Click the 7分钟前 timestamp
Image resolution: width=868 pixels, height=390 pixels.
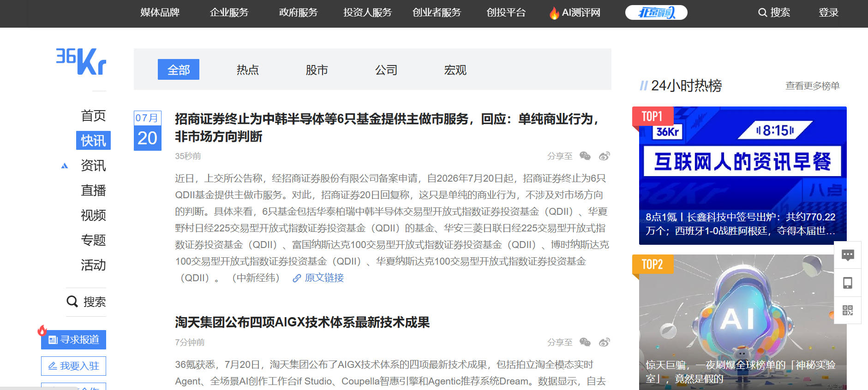190,343
